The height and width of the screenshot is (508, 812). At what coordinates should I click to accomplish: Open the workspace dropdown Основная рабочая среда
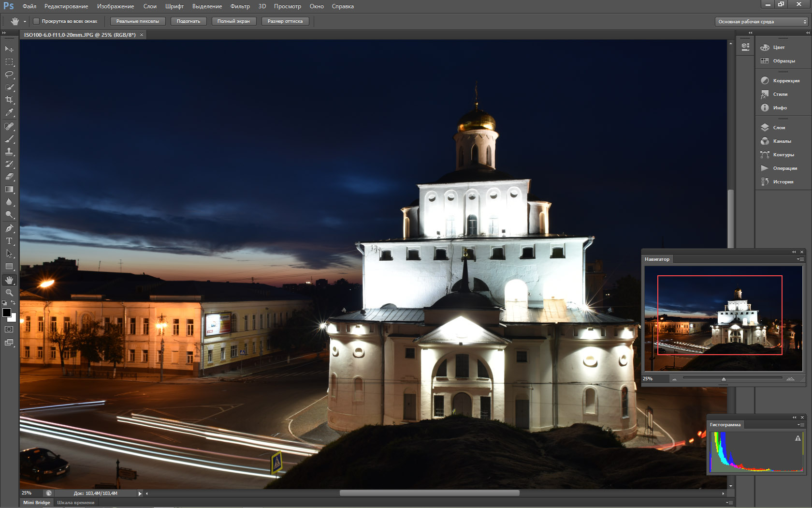[x=761, y=22]
